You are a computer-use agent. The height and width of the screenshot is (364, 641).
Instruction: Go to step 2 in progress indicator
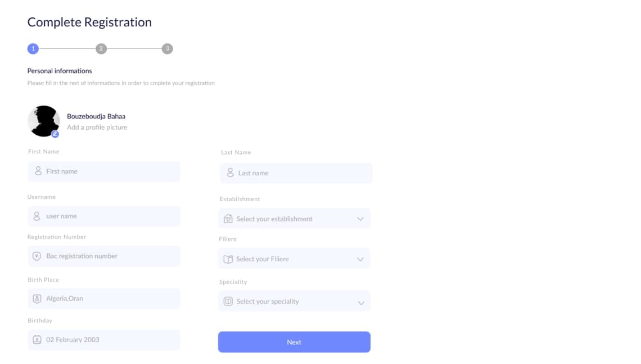101,49
